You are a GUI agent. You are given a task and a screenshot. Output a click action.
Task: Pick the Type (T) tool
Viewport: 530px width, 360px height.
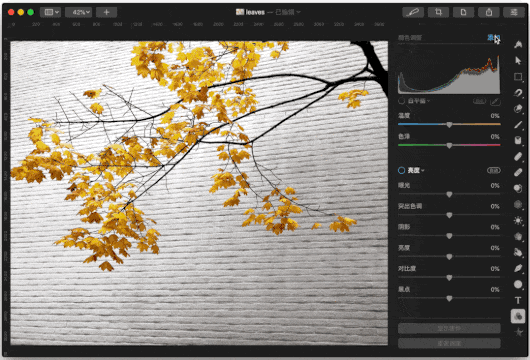[518, 300]
